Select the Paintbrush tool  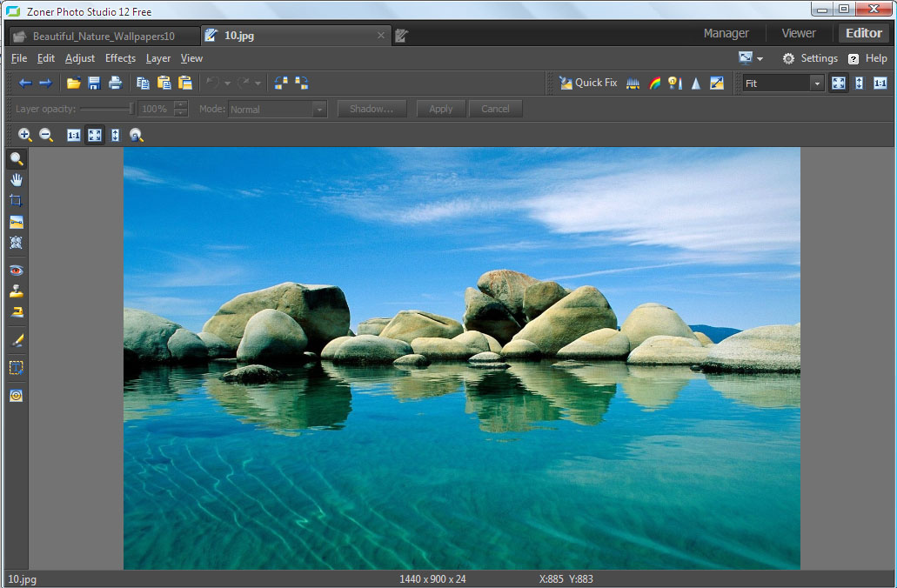tap(17, 340)
